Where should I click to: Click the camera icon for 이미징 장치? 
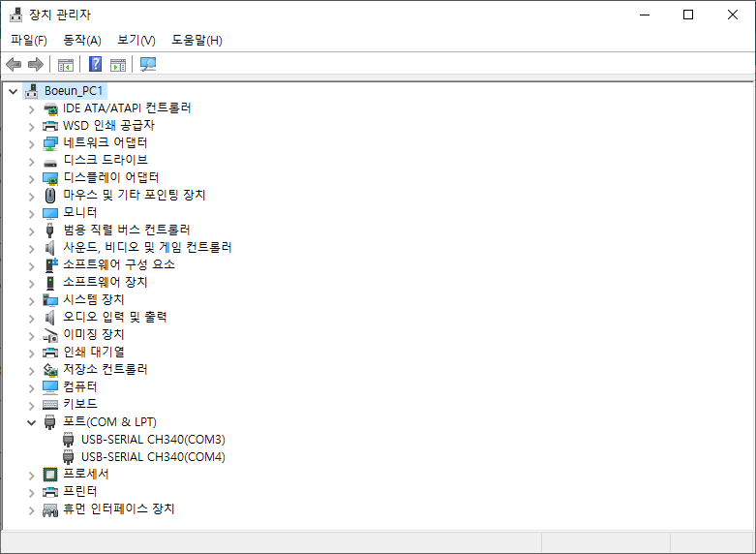click(50, 335)
